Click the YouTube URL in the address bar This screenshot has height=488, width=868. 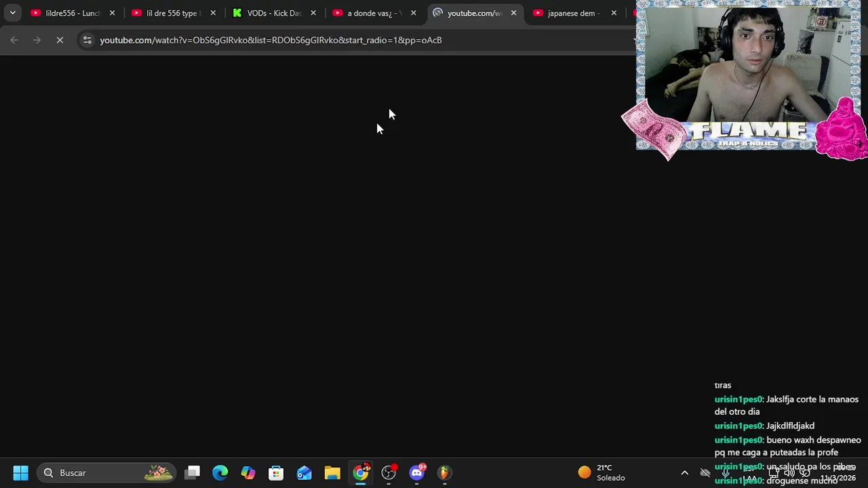tap(271, 40)
